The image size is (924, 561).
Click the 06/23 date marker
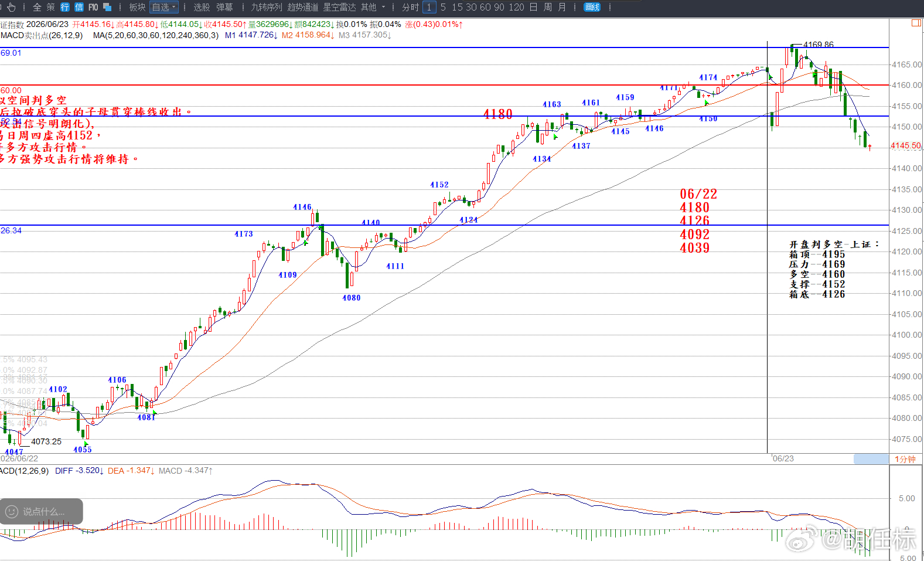pyautogui.click(x=783, y=458)
